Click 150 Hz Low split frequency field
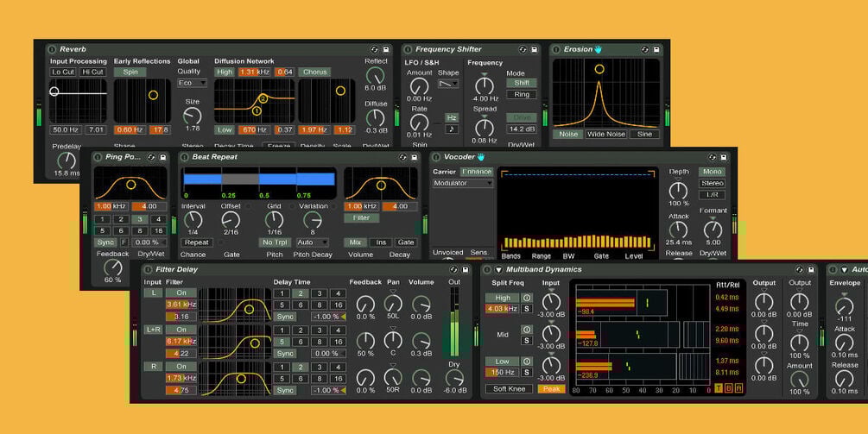The width and height of the screenshot is (868, 434). tap(502, 373)
